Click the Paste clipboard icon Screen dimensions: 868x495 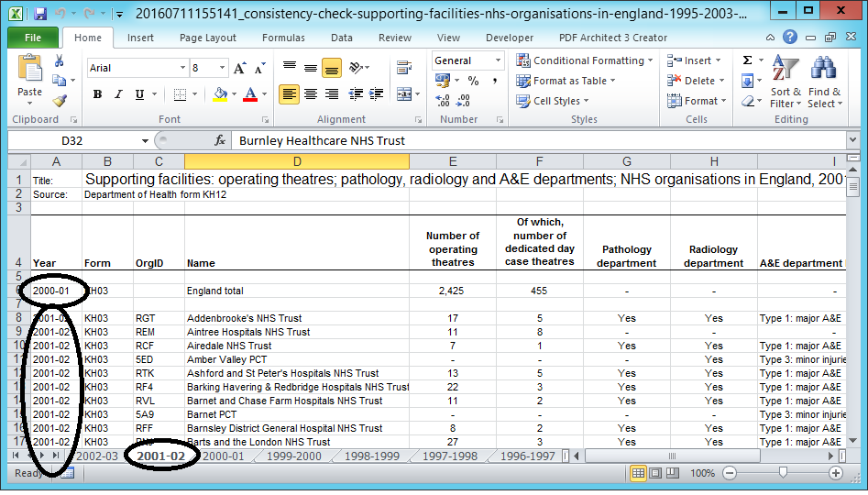point(29,69)
